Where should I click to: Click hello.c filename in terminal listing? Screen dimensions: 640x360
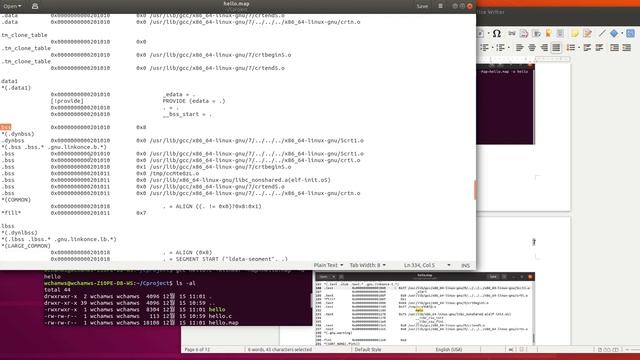pyautogui.click(x=220, y=316)
